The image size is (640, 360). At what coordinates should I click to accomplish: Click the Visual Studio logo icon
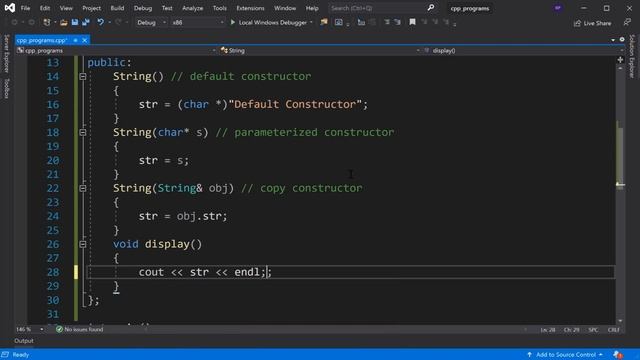(x=10, y=8)
